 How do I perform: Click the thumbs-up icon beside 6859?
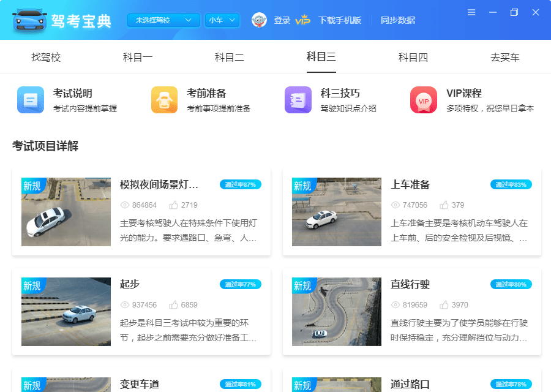(x=173, y=304)
